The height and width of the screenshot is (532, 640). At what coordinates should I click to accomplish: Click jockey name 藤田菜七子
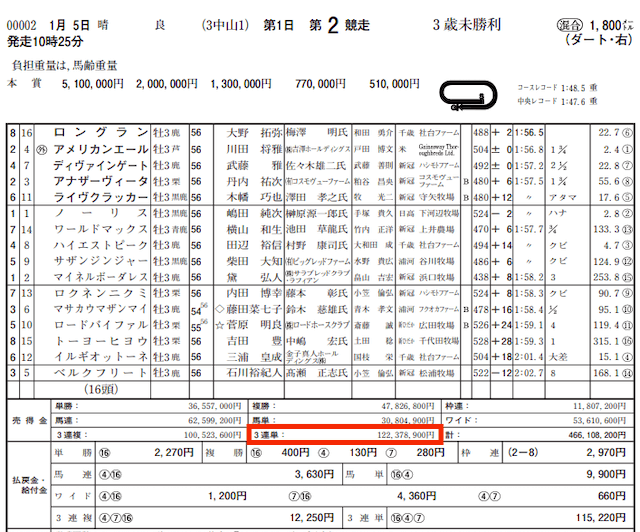point(254,309)
